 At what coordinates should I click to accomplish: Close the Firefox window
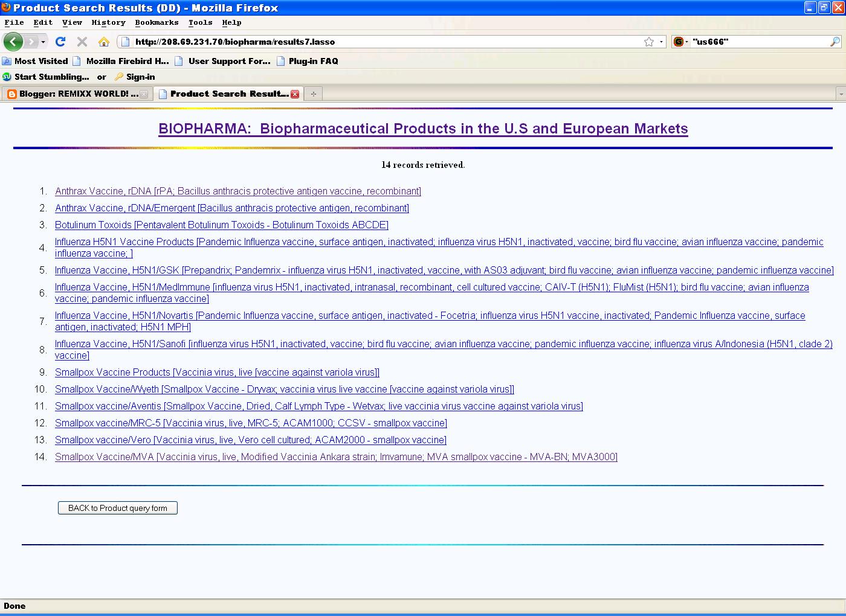(838, 8)
